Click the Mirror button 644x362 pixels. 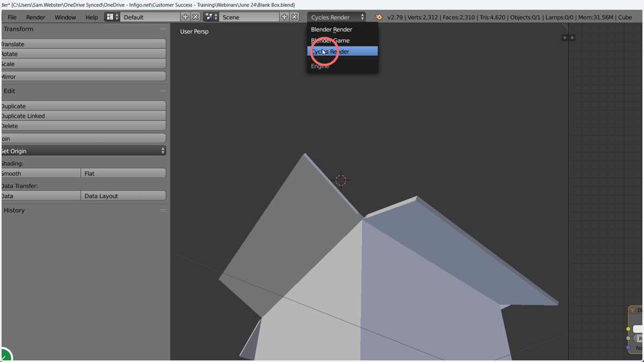pos(83,77)
